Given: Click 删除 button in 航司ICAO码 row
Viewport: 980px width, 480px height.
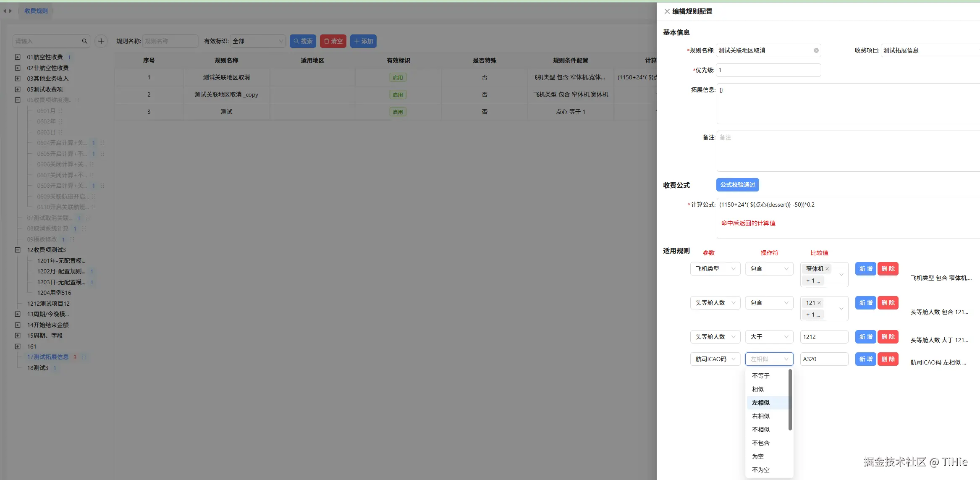Looking at the screenshot, I should [888, 359].
